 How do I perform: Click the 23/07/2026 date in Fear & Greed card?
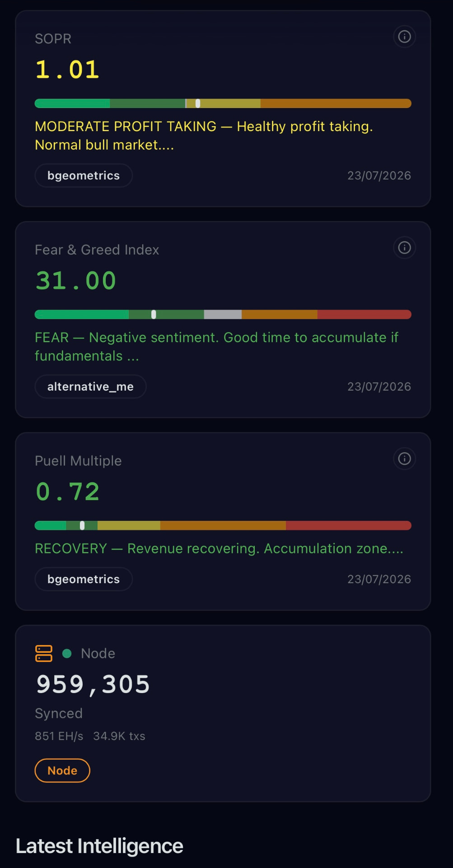click(379, 387)
